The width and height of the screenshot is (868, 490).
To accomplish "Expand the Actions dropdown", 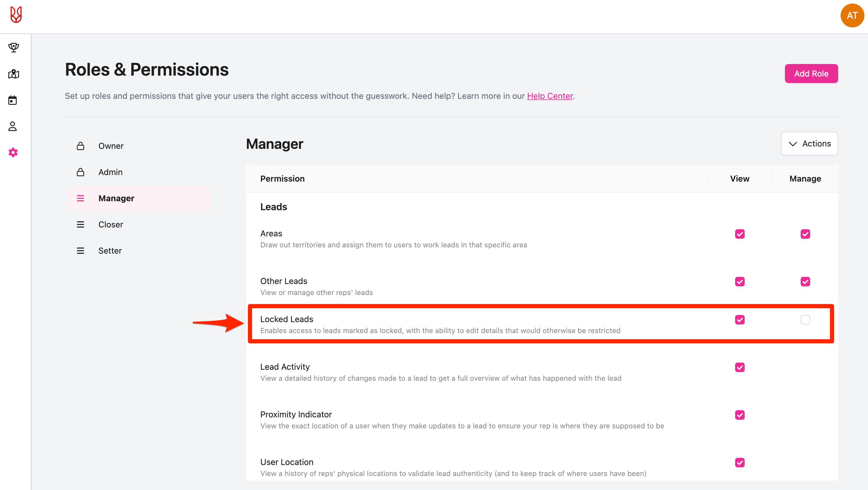I will (x=809, y=144).
